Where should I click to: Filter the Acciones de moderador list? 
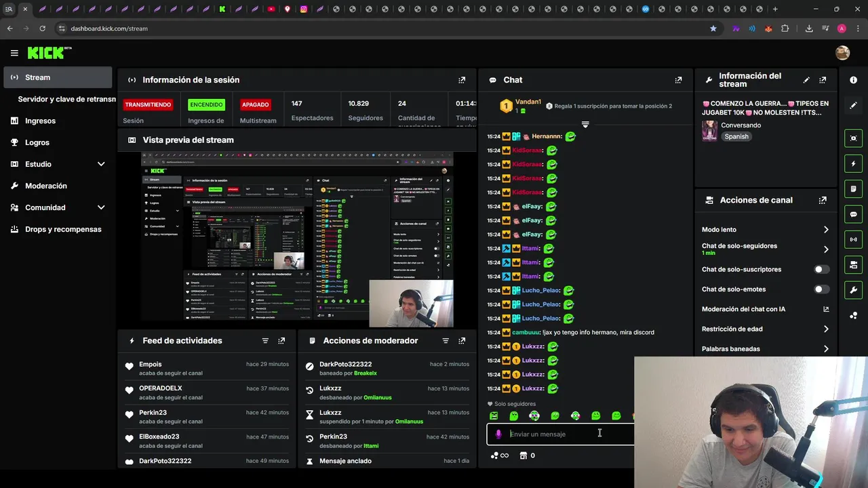click(446, 341)
